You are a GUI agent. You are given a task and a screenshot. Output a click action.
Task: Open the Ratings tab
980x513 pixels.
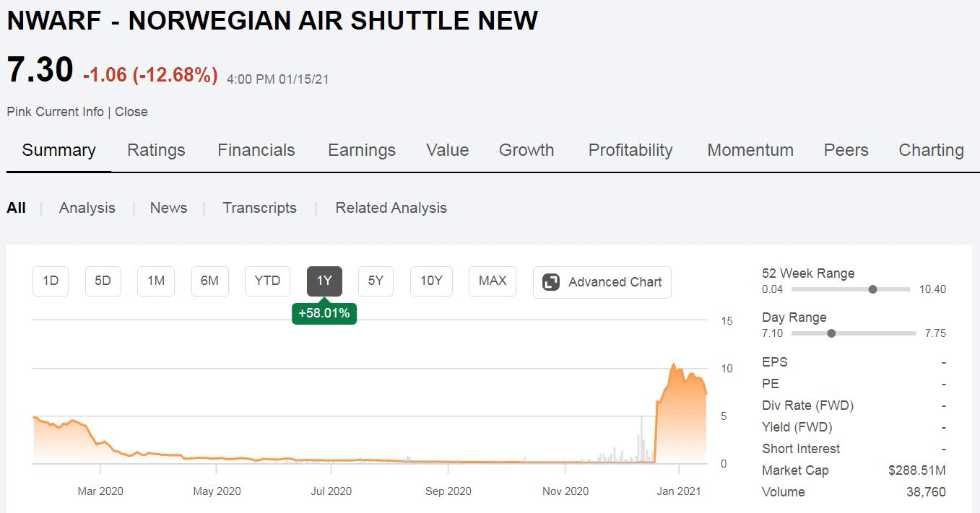(x=156, y=150)
